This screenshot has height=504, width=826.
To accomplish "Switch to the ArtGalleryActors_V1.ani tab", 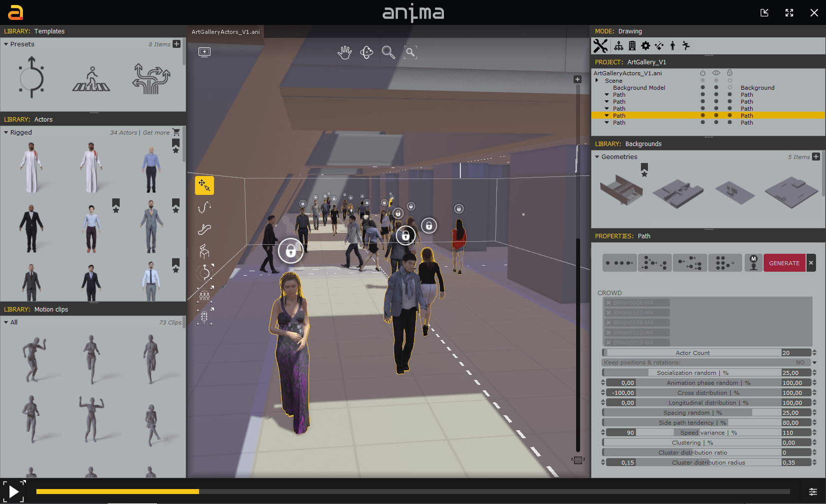I will [x=225, y=31].
